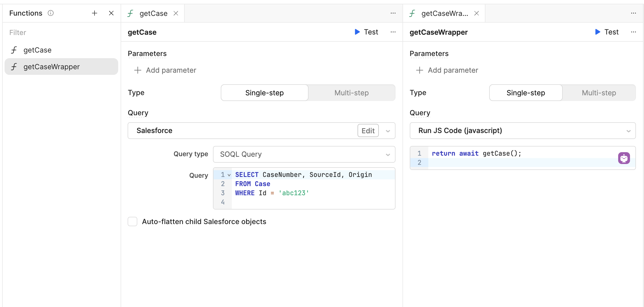Screen dimensions: 644x307
Task: Open more options next to getCaseWrapper Test
Action: 633,32
